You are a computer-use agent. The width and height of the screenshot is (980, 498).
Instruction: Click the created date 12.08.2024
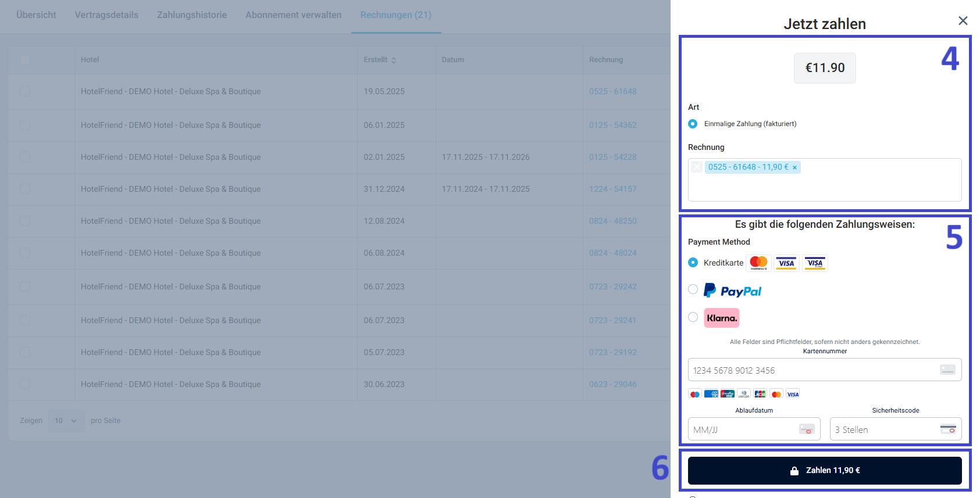point(384,221)
